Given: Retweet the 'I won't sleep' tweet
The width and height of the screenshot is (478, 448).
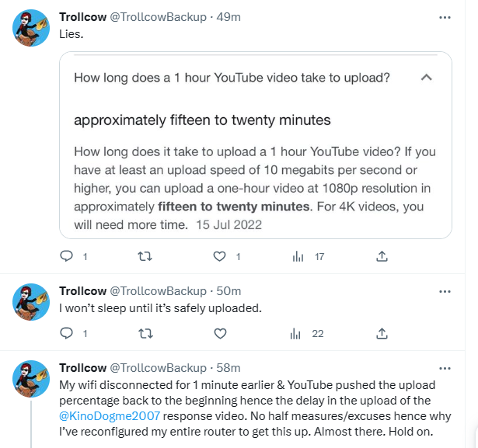Looking at the screenshot, I should (144, 333).
